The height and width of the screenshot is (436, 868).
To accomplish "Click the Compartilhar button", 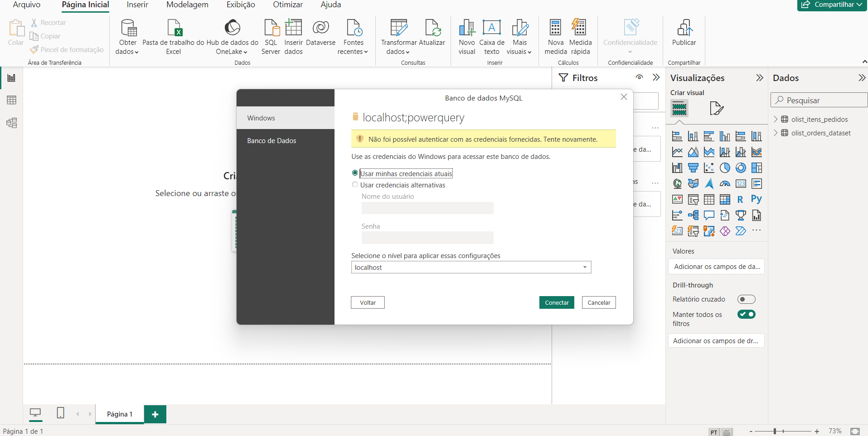I will coord(832,5).
